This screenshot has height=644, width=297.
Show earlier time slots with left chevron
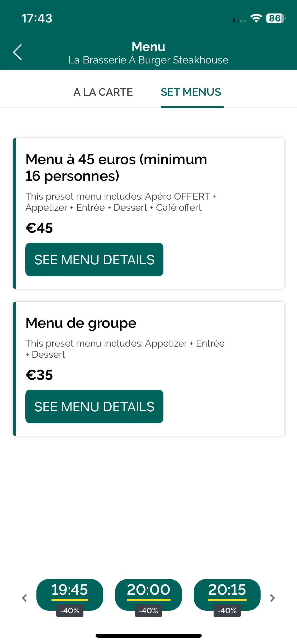(x=25, y=598)
